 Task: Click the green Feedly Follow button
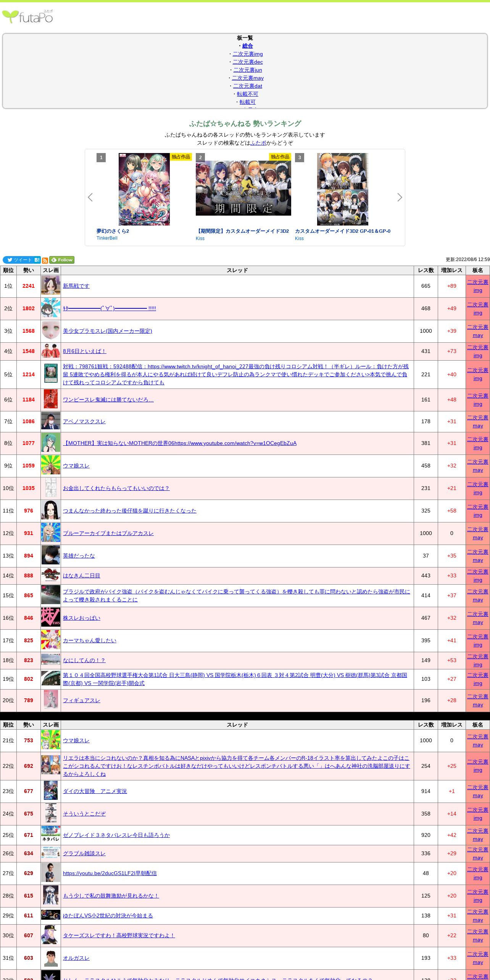[x=62, y=260]
